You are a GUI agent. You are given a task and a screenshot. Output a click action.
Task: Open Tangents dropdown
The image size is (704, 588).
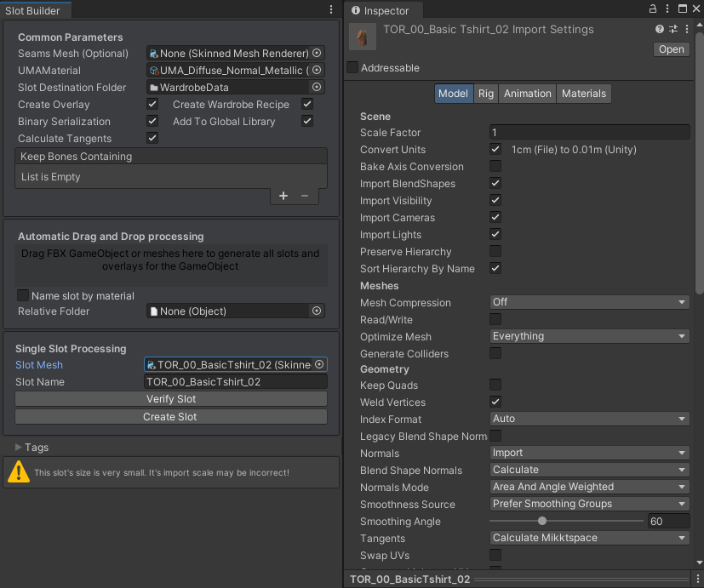tap(590, 538)
